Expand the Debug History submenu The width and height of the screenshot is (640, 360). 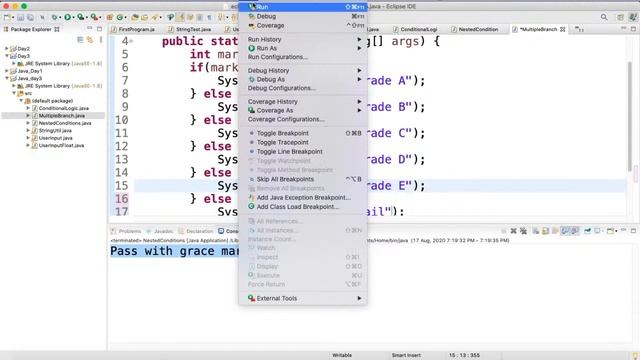(x=303, y=71)
